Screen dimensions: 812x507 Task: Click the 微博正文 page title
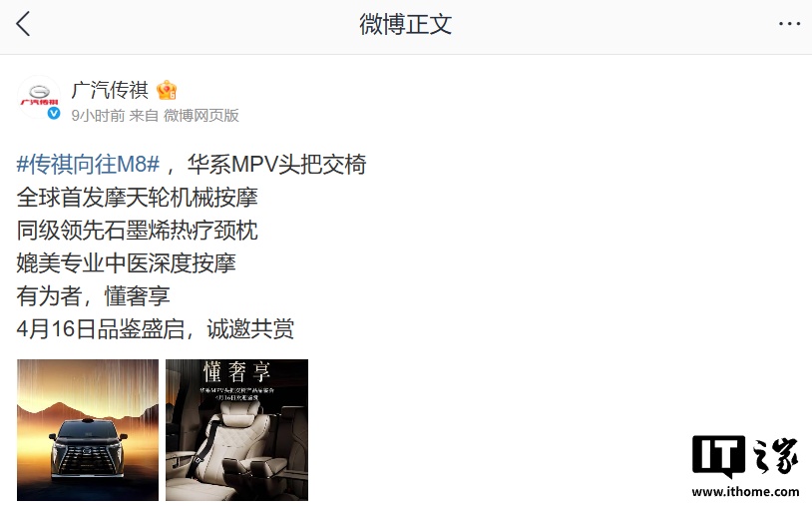(405, 24)
